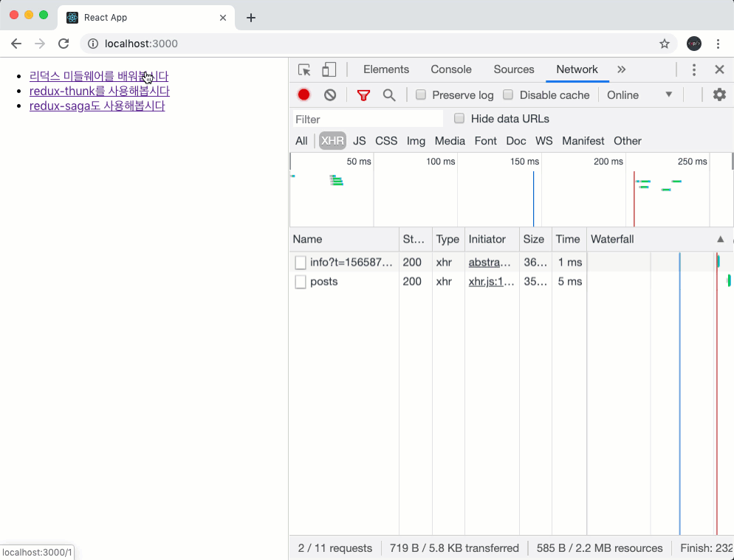Screen dimensions: 734x560
Task: Clear the network log
Action: click(x=330, y=95)
